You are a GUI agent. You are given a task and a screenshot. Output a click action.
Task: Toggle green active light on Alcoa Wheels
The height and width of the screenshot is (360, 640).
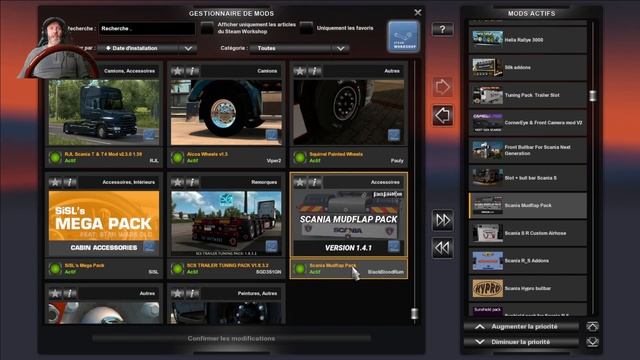click(178, 158)
